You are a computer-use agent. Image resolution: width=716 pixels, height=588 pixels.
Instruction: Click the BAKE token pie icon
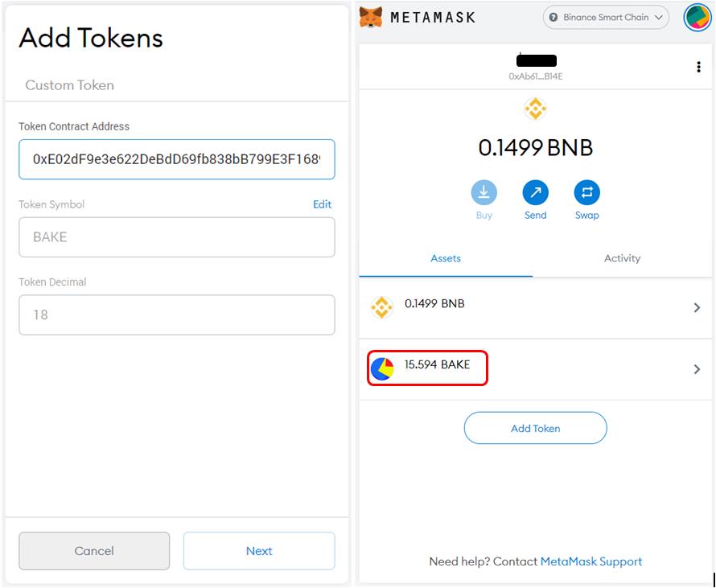point(382,368)
